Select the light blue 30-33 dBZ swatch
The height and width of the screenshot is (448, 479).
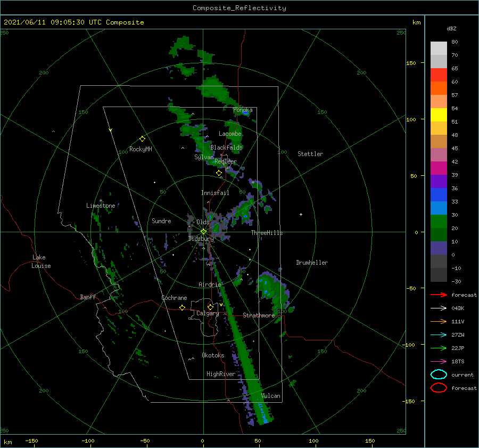[439, 208]
